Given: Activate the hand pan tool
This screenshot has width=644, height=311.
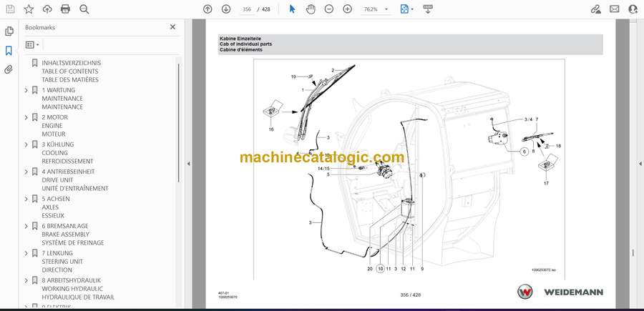Looking at the screenshot, I should [x=311, y=9].
